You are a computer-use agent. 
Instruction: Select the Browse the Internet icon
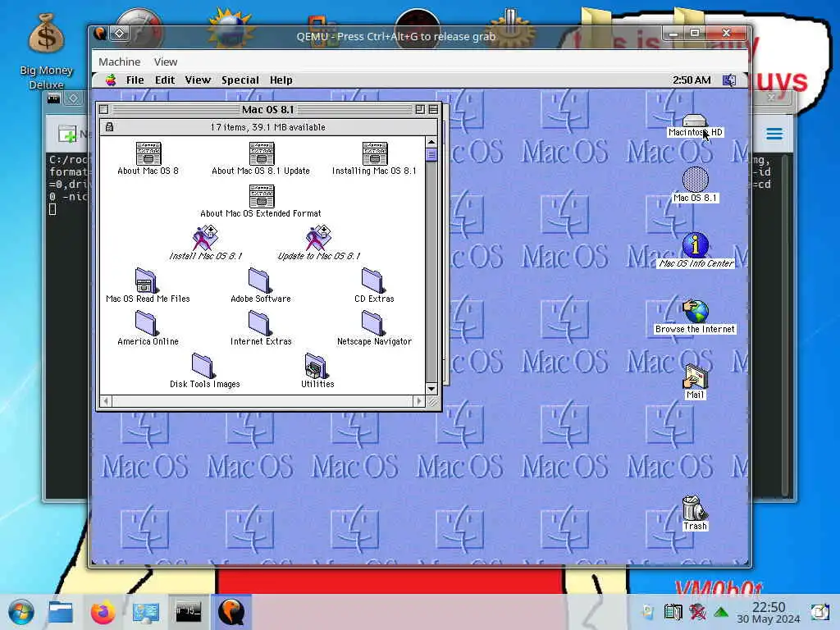(x=696, y=311)
